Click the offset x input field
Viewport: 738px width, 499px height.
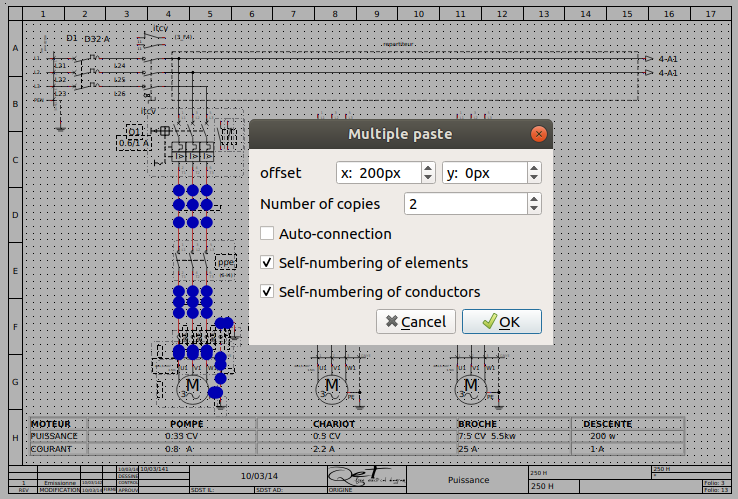(x=379, y=173)
